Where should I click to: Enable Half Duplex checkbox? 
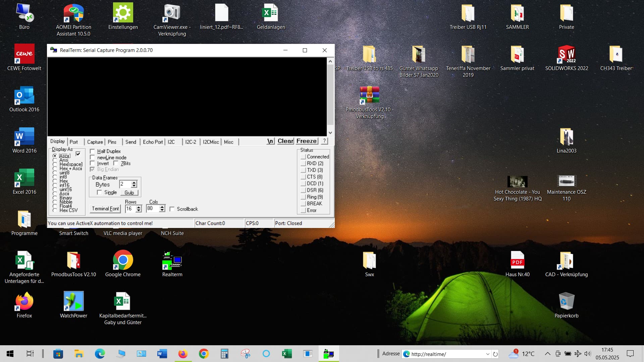coord(93,152)
